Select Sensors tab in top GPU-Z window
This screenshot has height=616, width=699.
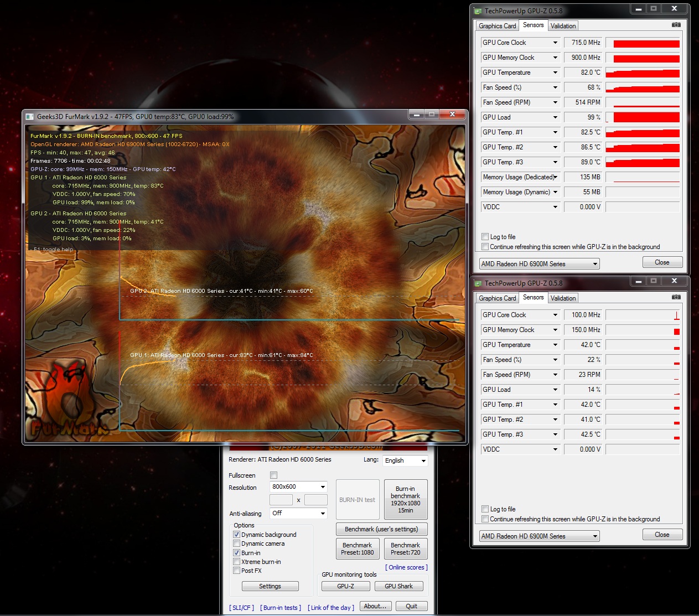tap(533, 25)
